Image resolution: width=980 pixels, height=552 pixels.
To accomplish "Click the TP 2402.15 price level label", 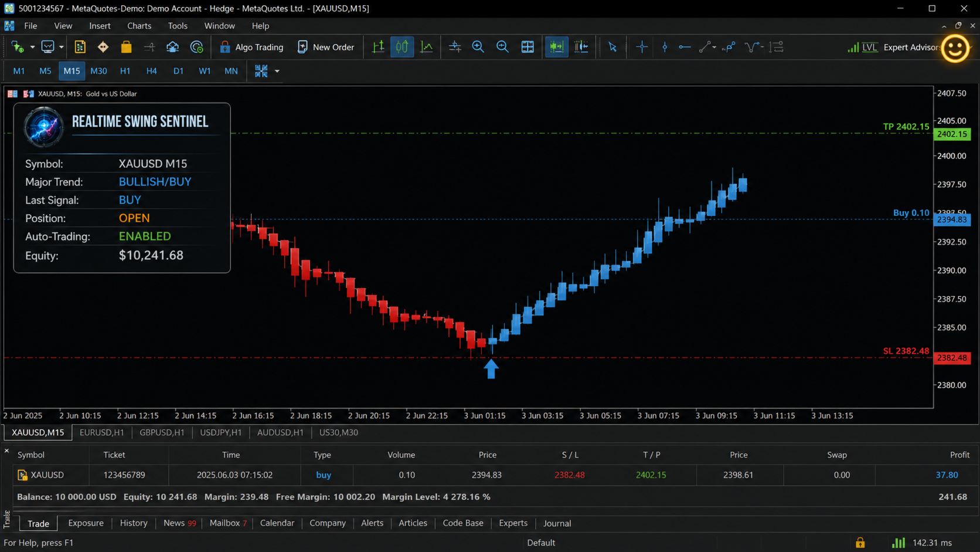I will coord(906,127).
